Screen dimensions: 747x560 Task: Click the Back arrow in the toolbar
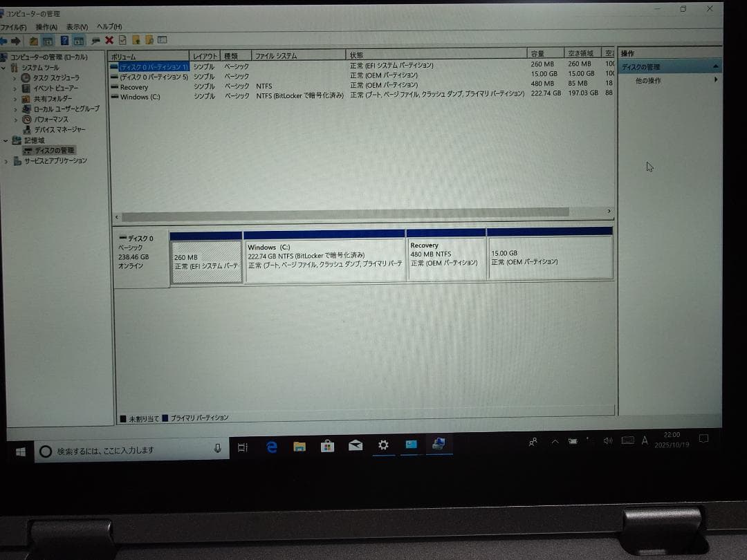coord(3,41)
